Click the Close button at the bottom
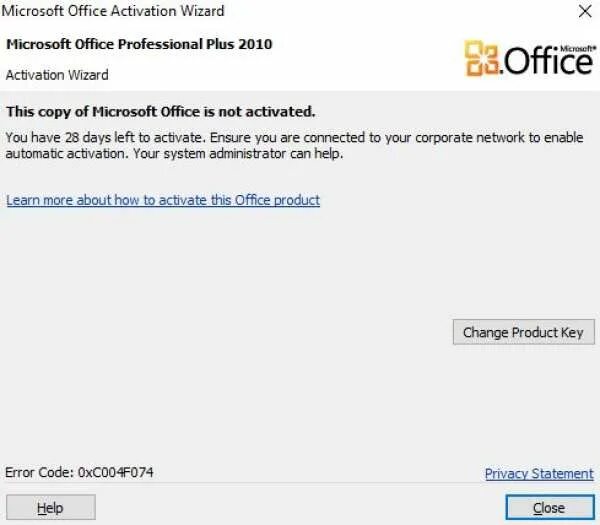The image size is (600, 525). pos(549,508)
